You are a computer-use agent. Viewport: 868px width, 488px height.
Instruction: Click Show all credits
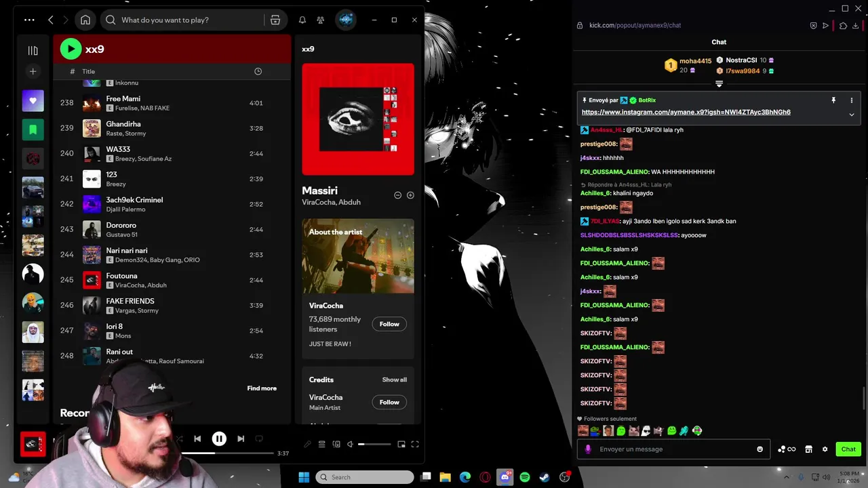click(x=394, y=380)
